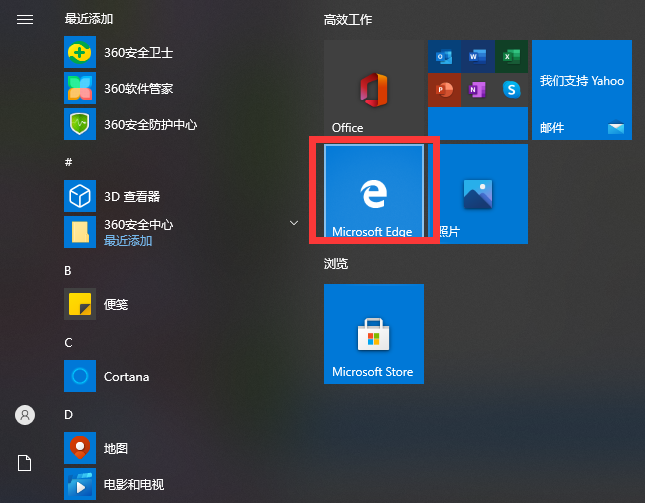Open the Microsoft Store tile
This screenshot has width=645, height=503.
[x=373, y=334]
